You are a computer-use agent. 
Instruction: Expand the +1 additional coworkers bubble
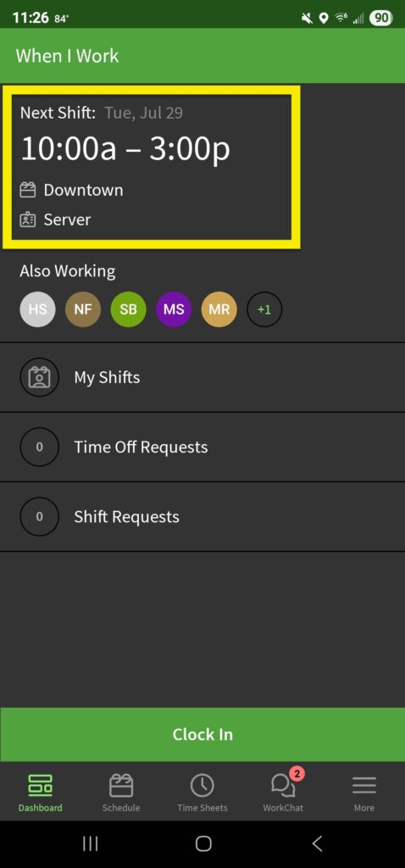[264, 309]
